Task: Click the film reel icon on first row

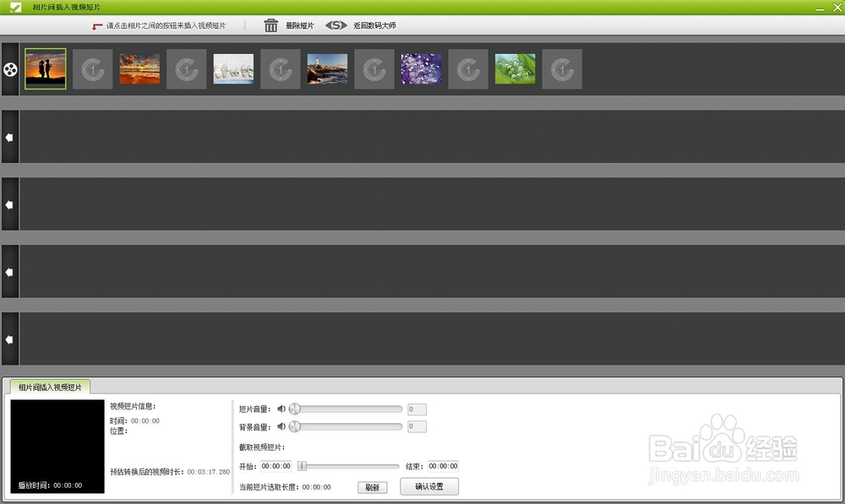Action: tap(10, 69)
